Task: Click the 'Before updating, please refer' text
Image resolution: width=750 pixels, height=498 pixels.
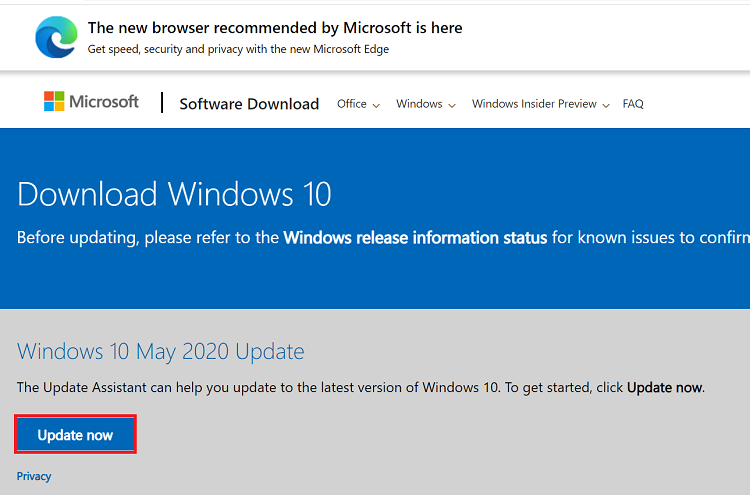Action: [148, 238]
